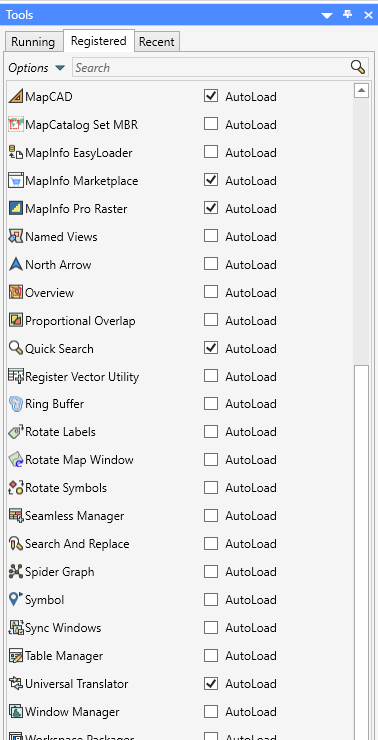Enable AutoLoad for Named Views

(x=211, y=236)
